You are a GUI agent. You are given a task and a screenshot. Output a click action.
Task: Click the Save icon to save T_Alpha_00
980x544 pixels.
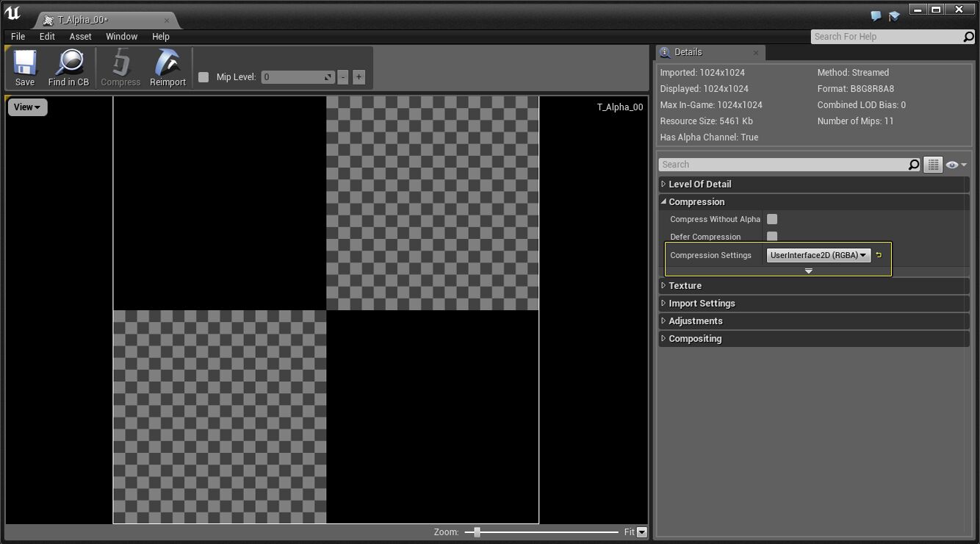pyautogui.click(x=24, y=67)
